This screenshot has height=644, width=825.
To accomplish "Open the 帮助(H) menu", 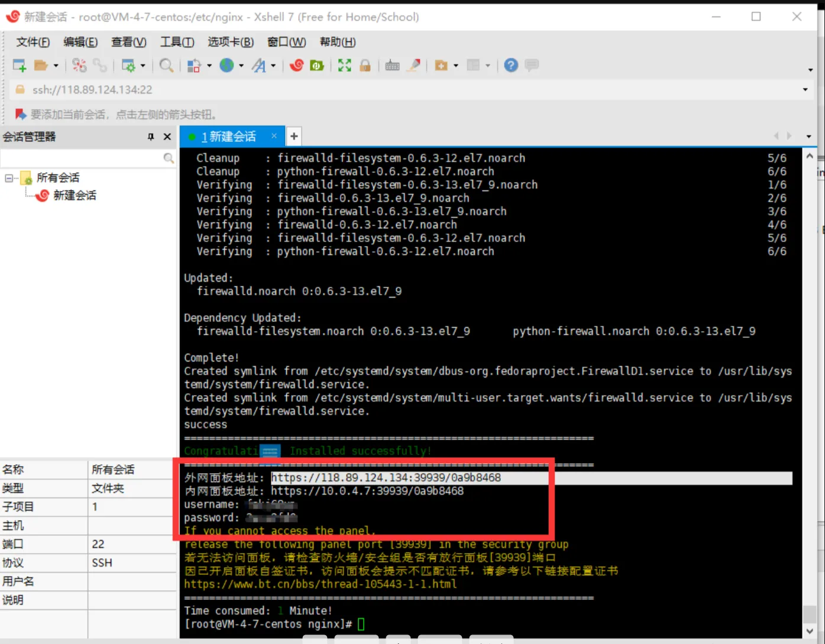I will click(338, 42).
